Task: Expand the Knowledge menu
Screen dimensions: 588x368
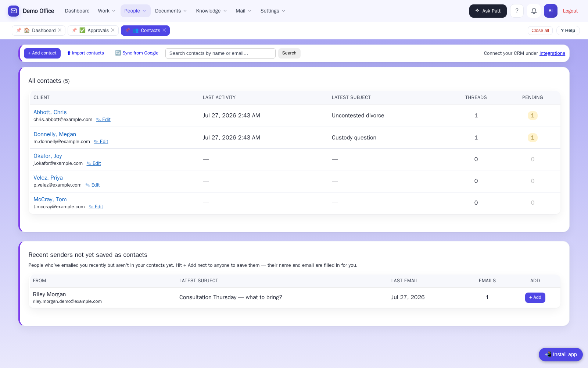Action: [211, 11]
